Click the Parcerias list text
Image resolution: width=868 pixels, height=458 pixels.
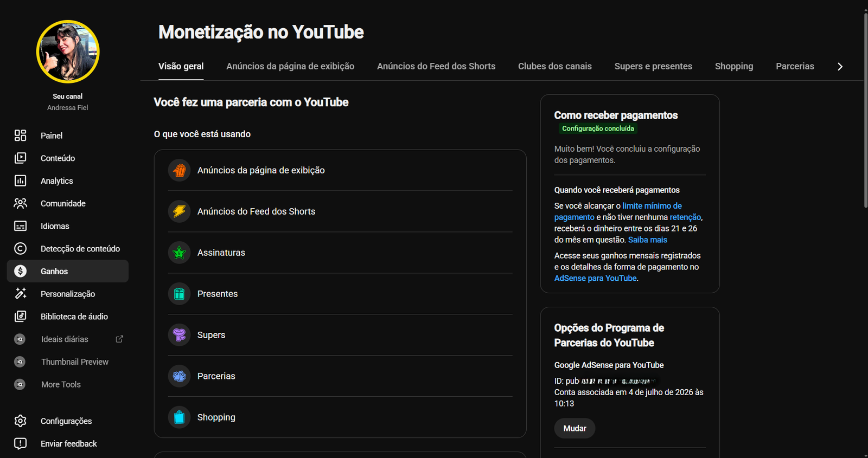tap(216, 376)
